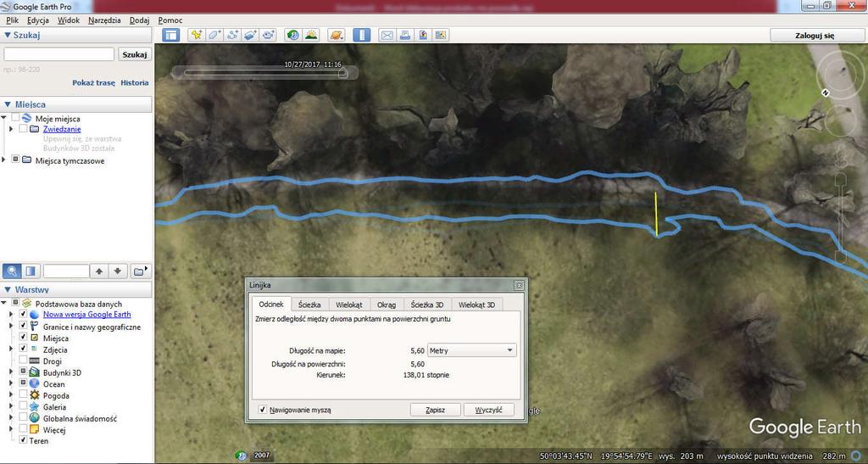Expand the Budynki 3D layer tree
Image resolution: width=868 pixels, height=464 pixels.
11,372
